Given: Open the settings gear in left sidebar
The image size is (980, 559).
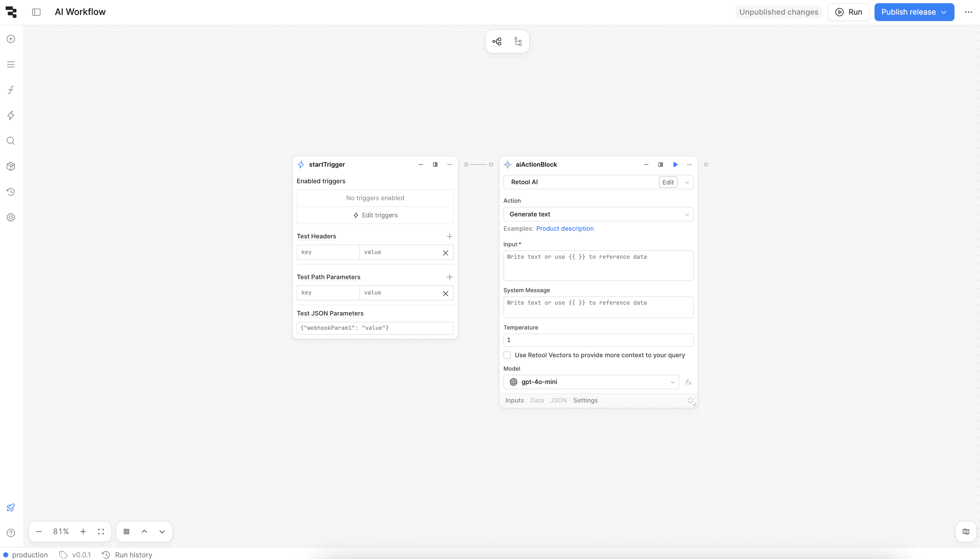Looking at the screenshot, I should [11, 217].
